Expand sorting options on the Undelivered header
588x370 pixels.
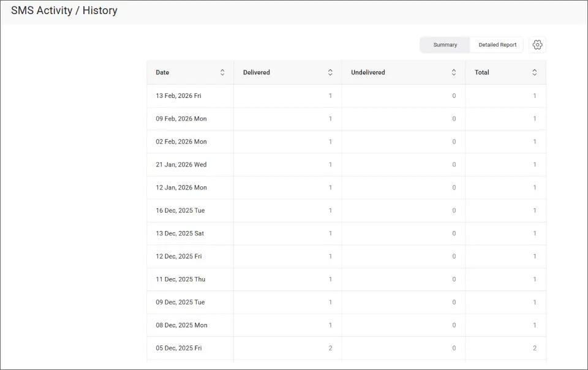pos(454,72)
